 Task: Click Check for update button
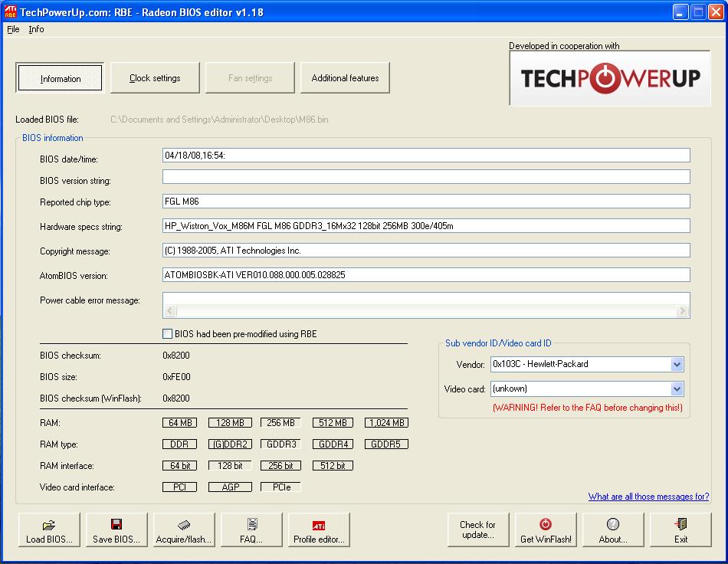click(478, 530)
